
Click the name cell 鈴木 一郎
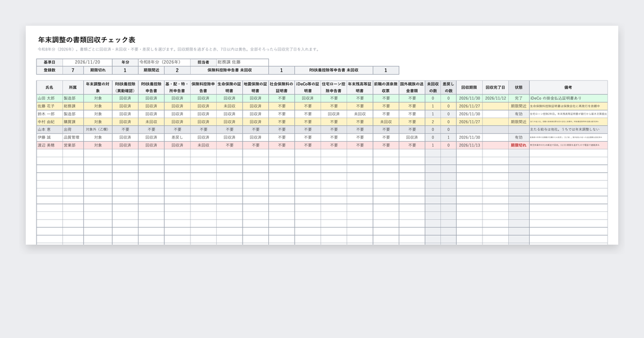tap(49, 114)
